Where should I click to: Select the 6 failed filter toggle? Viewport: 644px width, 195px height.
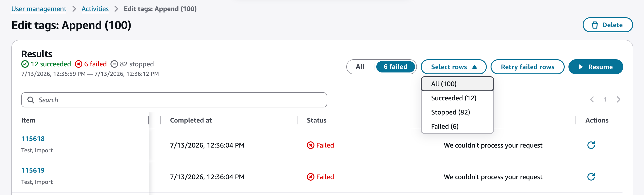tap(395, 67)
